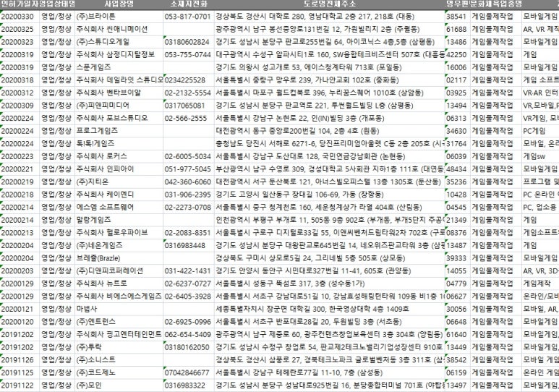Click postal code 13497
The width and height of the screenshot is (559, 392).
(458, 385)
